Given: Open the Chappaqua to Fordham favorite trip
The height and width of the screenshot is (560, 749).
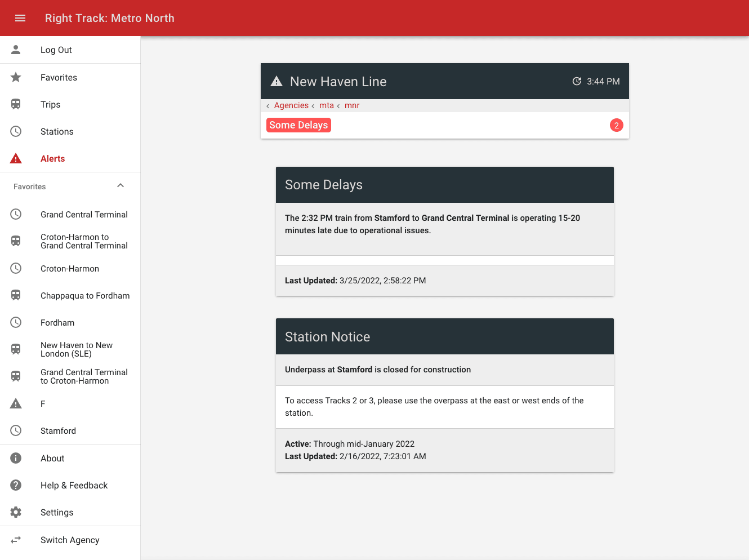Looking at the screenshot, I should click(x=85, y=295).
